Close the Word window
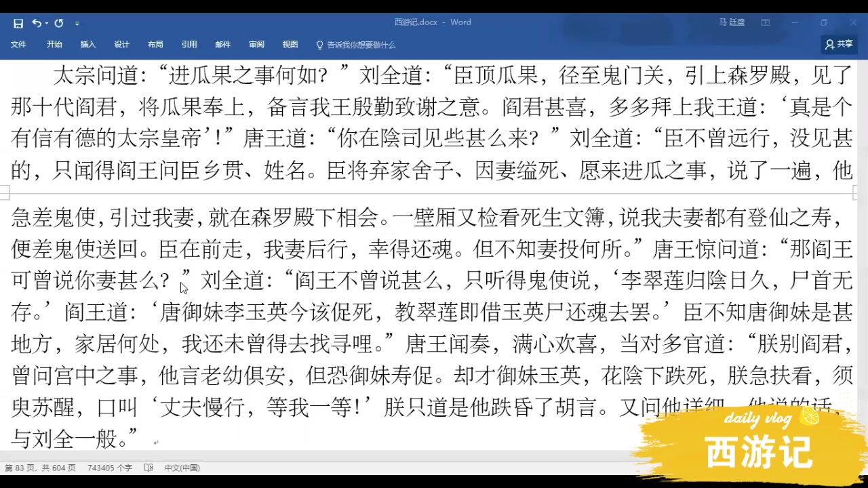Screen dimensions: 868x488 click(x=852, y=22)
